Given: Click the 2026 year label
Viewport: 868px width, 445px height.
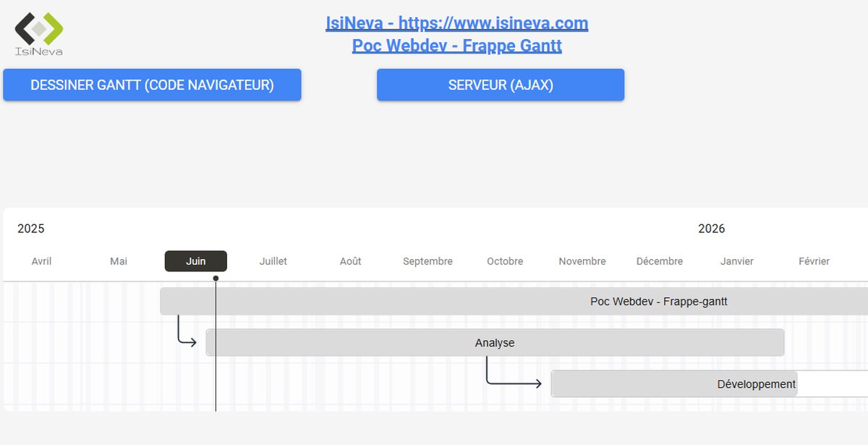Looking at the screenshot, I should pyautogui.click(x=712, y=229).
